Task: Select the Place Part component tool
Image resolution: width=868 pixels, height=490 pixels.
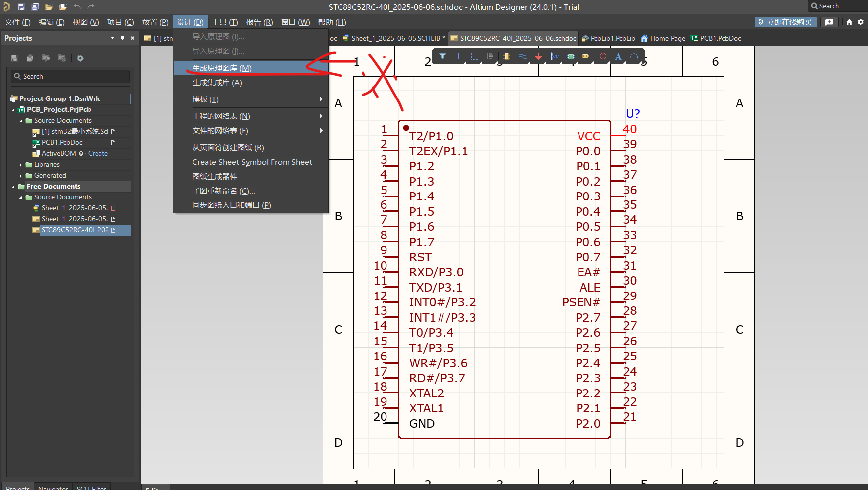Action: tap(506, 56)
